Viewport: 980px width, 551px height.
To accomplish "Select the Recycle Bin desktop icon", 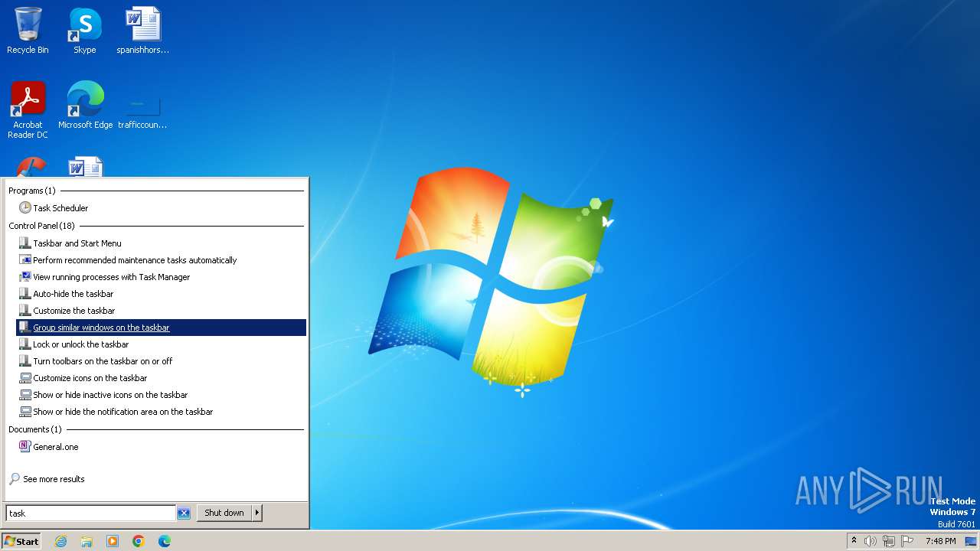I will [x=28, y=31].
